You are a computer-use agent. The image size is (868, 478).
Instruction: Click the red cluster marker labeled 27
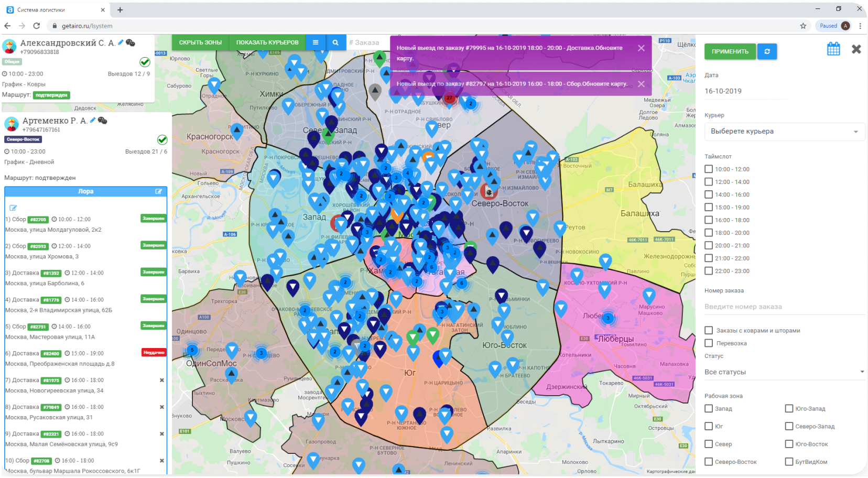[x=449, y=97]
